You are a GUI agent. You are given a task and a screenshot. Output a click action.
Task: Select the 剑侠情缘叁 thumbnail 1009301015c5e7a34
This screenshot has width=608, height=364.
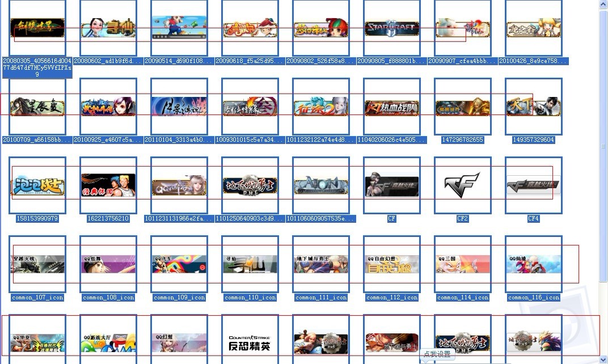(250, 107)
